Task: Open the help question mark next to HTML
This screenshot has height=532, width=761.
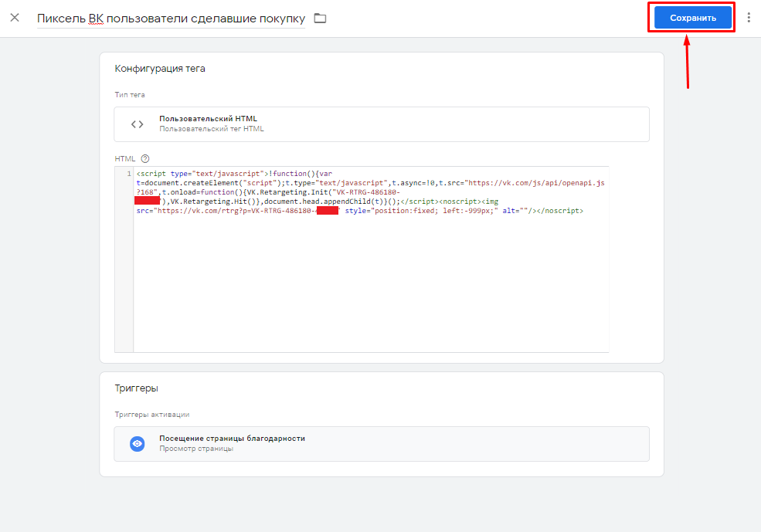Action: tap(144, 158)
